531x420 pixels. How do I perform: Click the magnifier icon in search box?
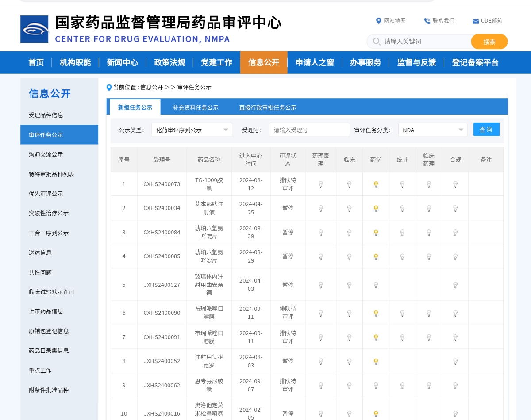point(377,41)
